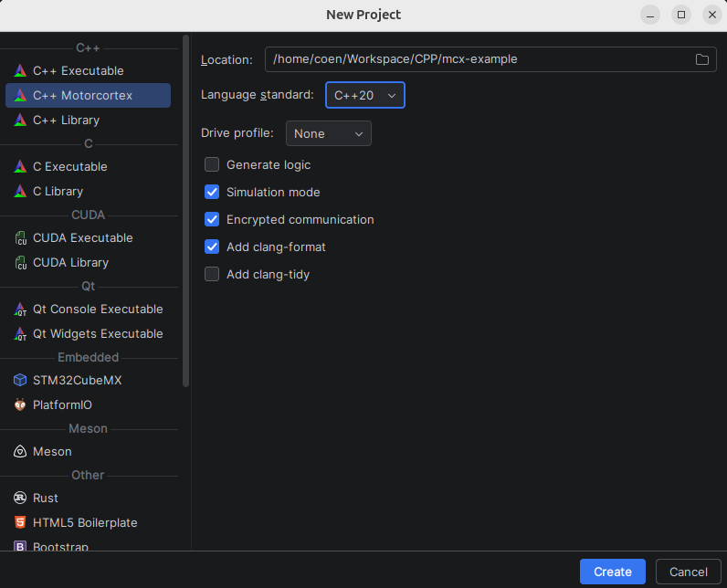The image size is (727, 588).
Task: Click the C++ Executable project icon
Action: [x=20, y=71]
